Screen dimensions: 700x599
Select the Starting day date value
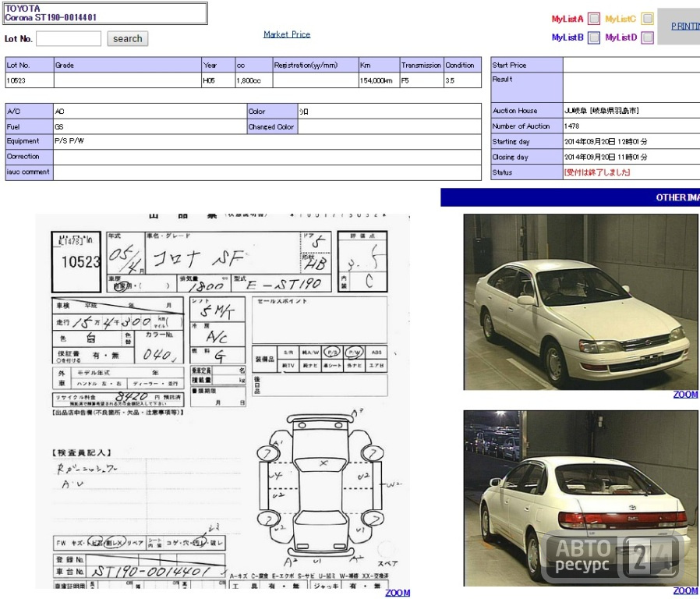click(606, 142)
